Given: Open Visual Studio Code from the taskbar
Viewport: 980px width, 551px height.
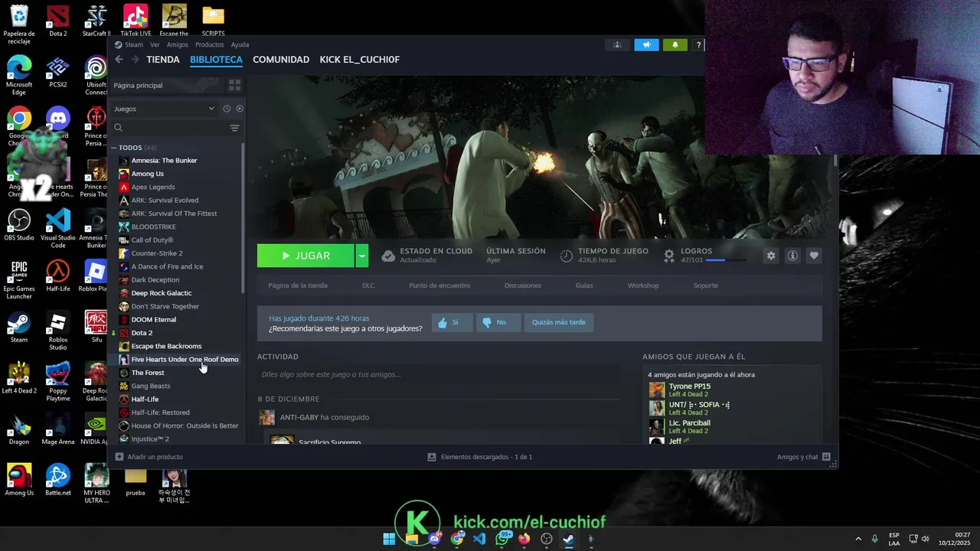Looking at the screenshot, I should (x=479, y=539).
